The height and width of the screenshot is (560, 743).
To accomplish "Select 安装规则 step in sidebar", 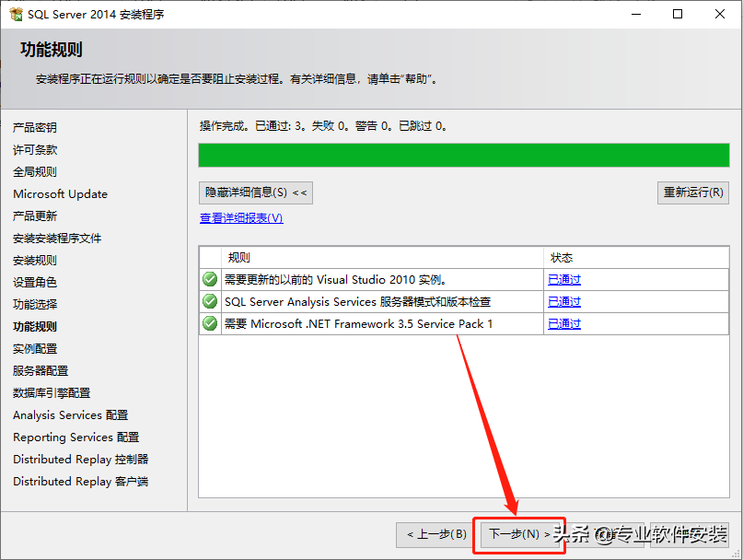I will coord(35,261).
